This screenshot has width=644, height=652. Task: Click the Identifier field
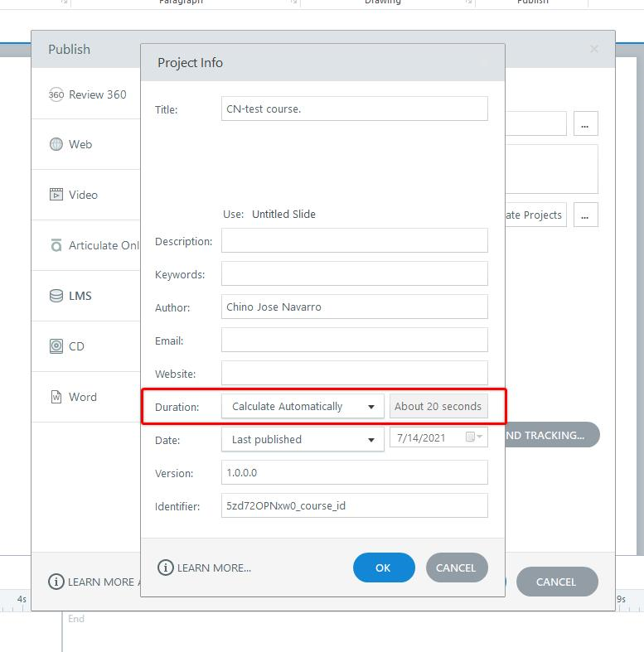[355, 505]
